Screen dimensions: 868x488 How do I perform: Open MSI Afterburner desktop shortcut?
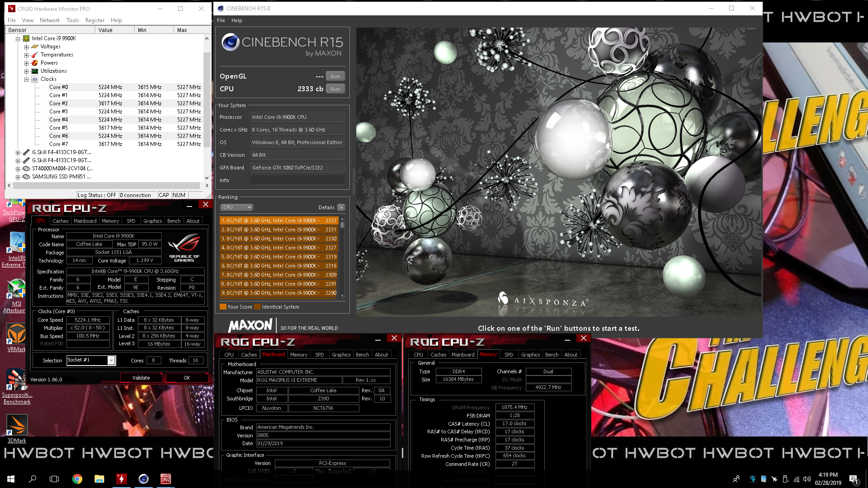(x=16, y=296)
